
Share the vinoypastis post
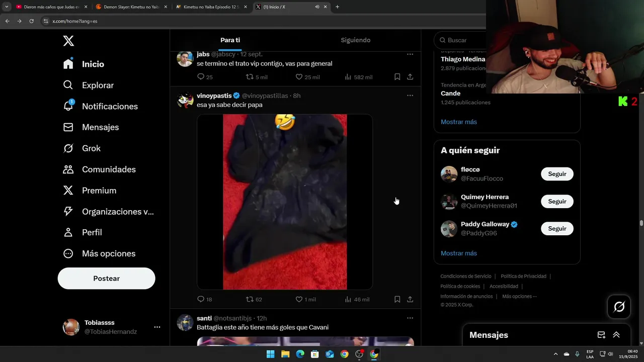tap(410, 299)
